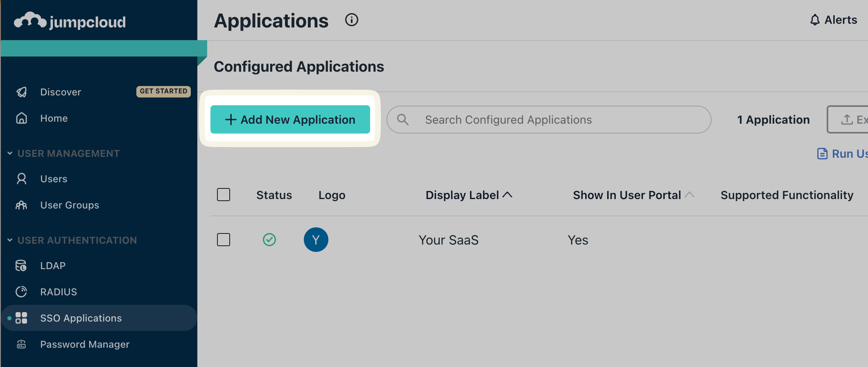The height and width of the screenshot is (367, 868).
Task: Click the JumpCloud logo
Action: pyautogui.click(x=70, y=21)
